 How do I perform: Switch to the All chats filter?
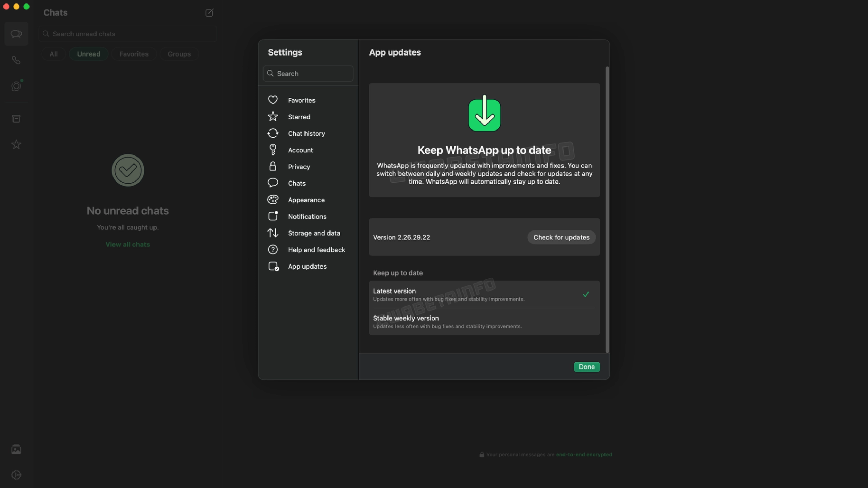pos(53,54)
